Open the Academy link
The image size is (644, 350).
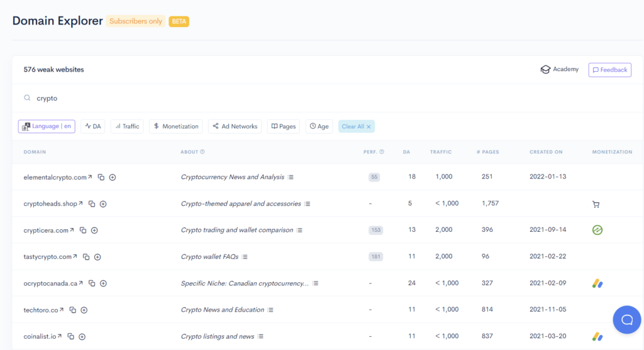click(x=559, y=69)
